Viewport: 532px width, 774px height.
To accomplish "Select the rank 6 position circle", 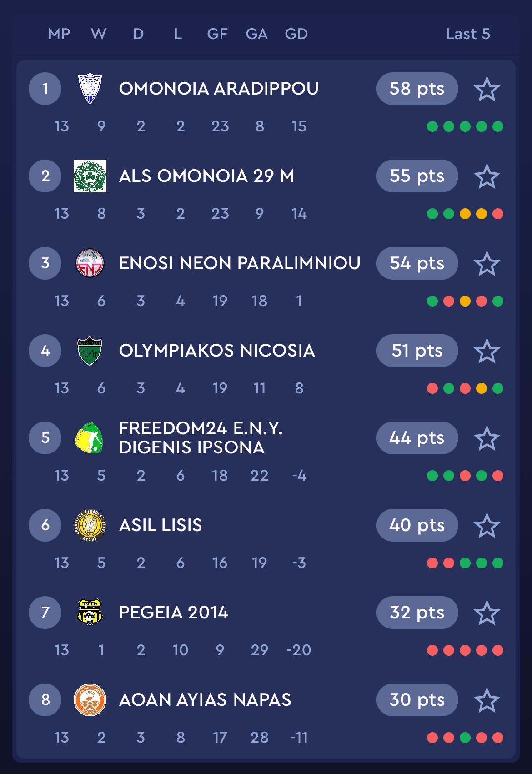I will 45,525.
